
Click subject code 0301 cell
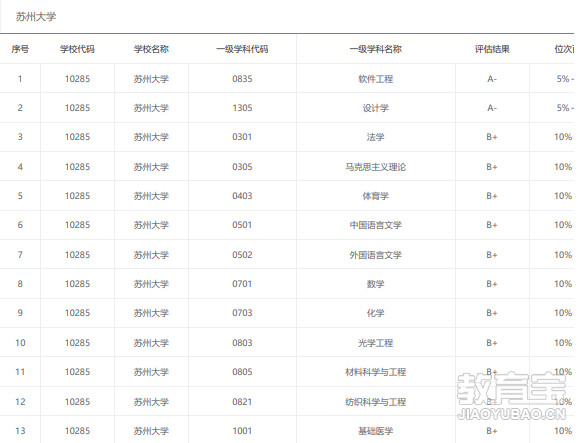(x=242, y=137)
